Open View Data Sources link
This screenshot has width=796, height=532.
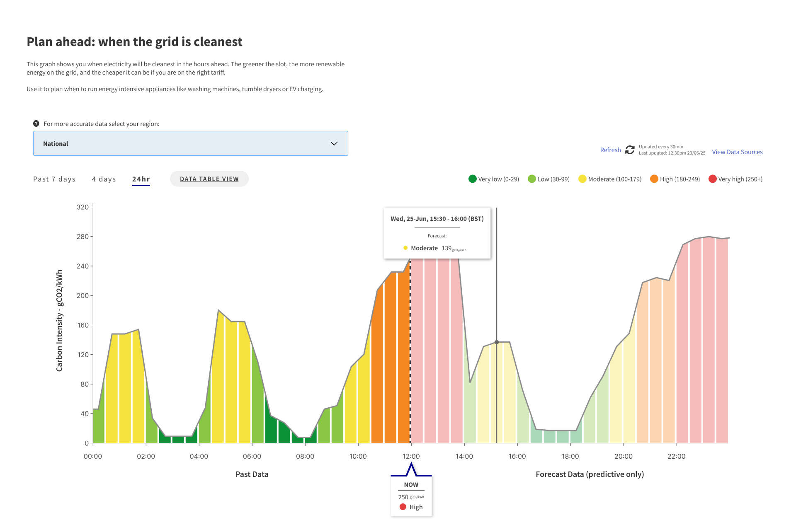(737, 152)
